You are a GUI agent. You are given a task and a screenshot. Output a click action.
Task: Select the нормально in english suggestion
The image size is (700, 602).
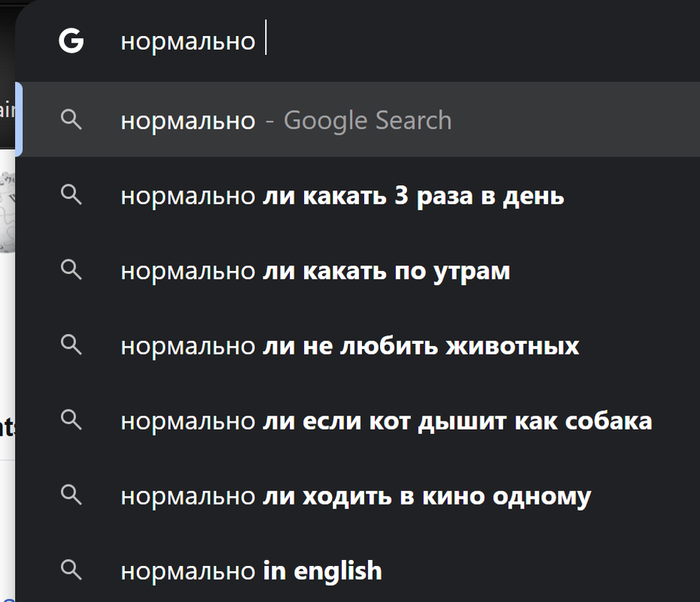tap(358, 570)
